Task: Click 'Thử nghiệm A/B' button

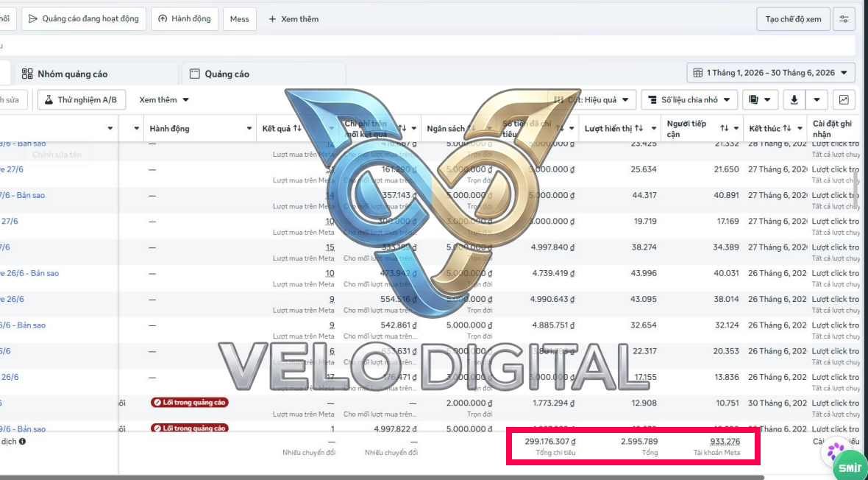Action: coord(82,100)
